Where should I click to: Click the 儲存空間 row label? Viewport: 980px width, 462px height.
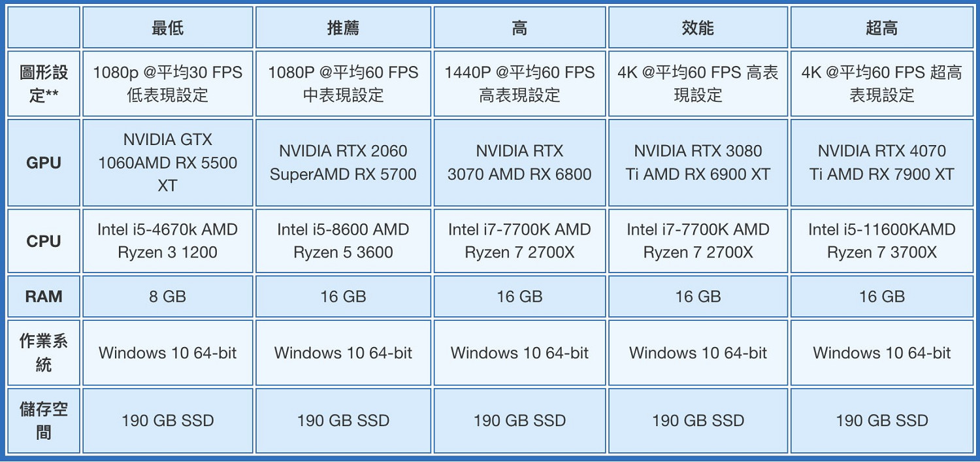click(x=44, y=421)
